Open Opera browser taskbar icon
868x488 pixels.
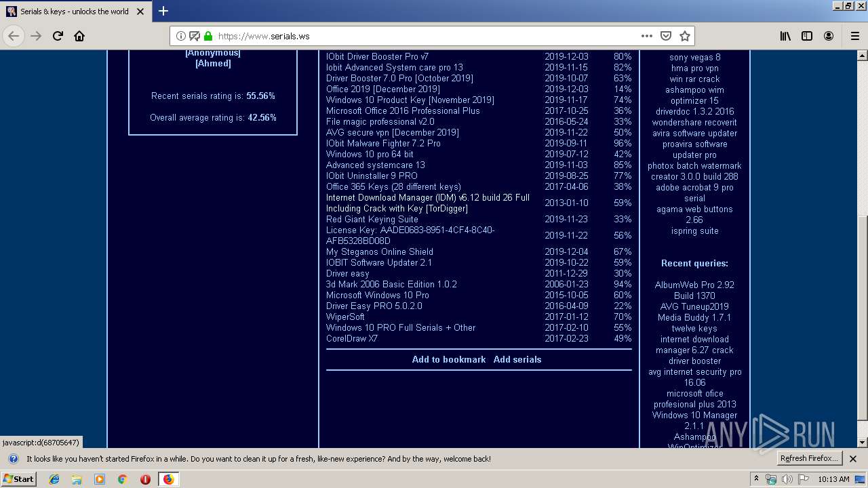click(145, 479)
